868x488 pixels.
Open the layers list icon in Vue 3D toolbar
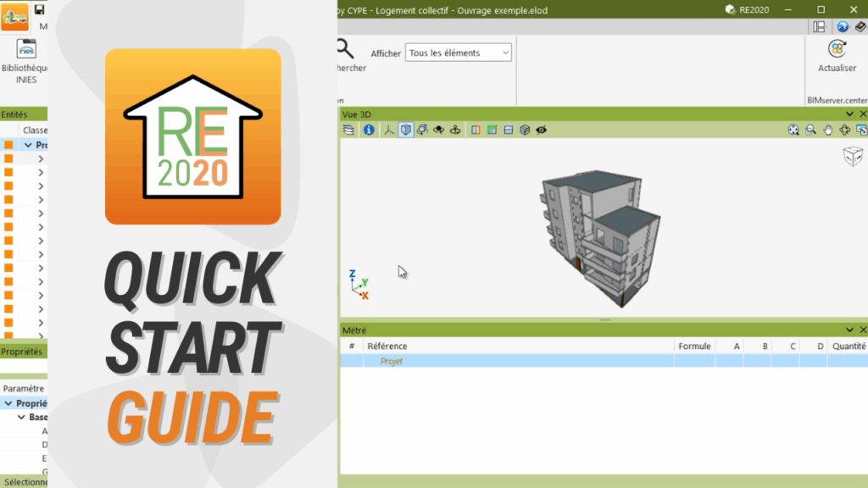[x=348, y=130]
